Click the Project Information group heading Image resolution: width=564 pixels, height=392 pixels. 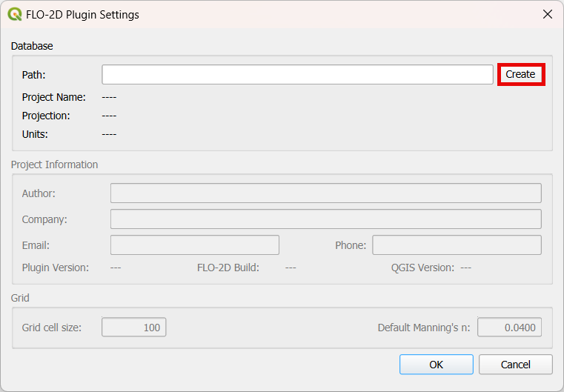54,165
